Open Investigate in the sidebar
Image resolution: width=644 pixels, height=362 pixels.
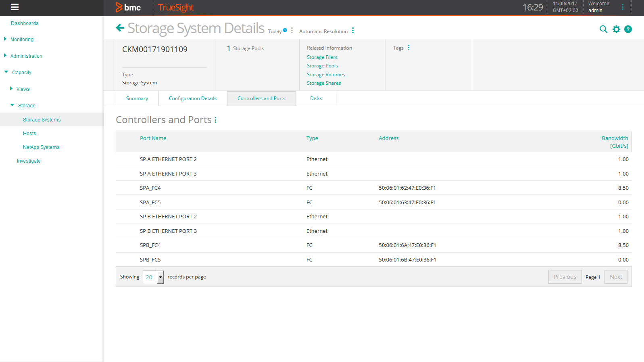(x=29, y=161)
